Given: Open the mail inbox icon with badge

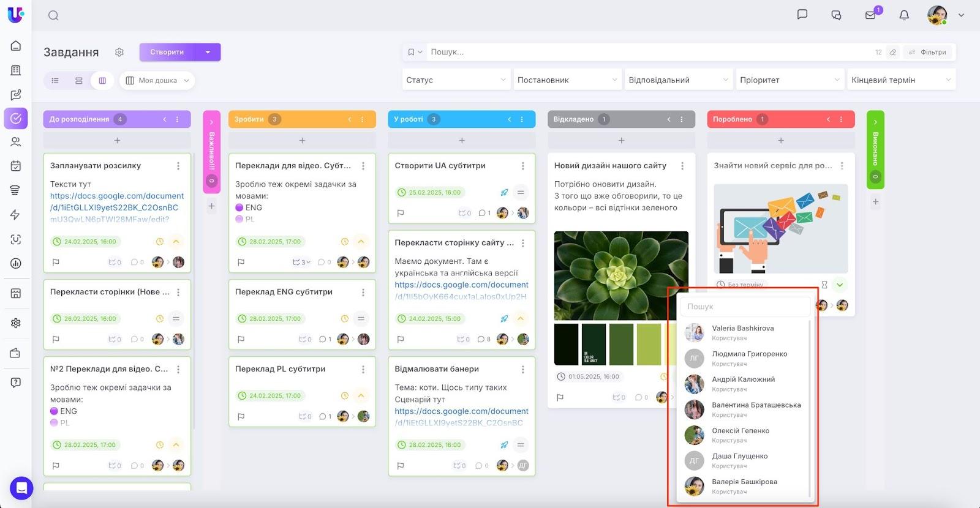Looking at the screenshot, I should point(870,15).
